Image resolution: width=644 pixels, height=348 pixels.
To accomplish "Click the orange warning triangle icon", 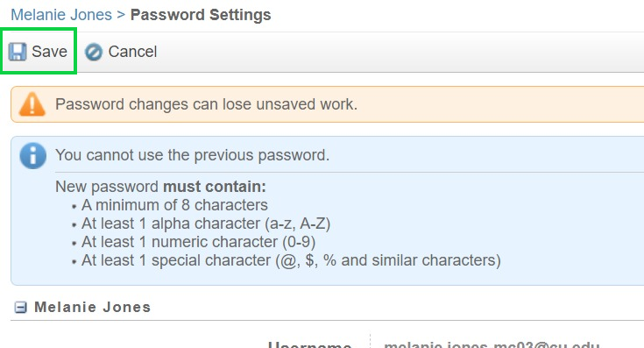I will coord(32,104).
